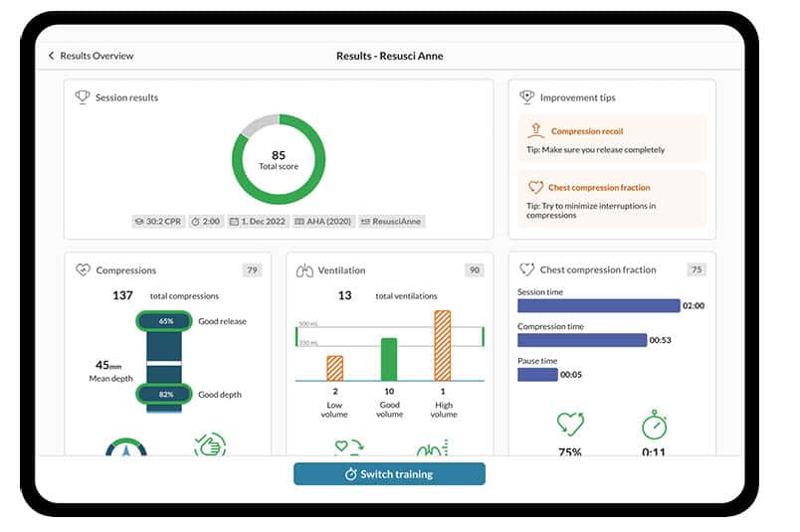800x532 pixels.
Task: Click the Compressions heart icon
Action: 83,269
